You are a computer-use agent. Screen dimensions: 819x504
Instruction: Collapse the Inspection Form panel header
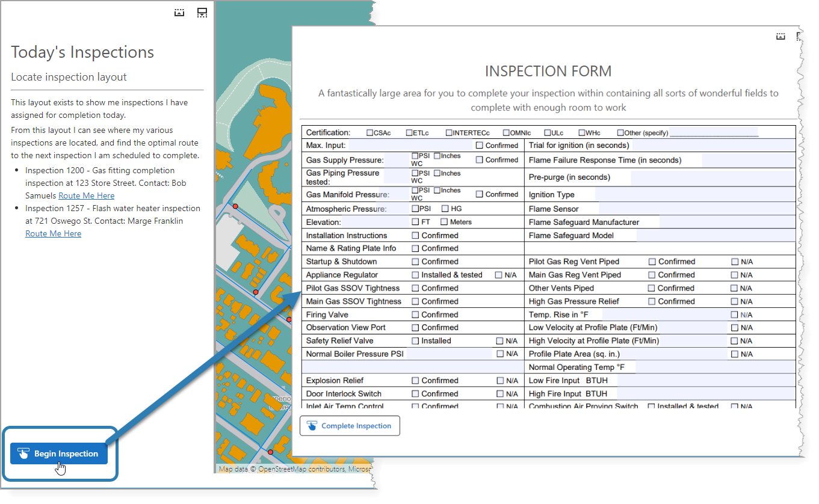point(780,36)
